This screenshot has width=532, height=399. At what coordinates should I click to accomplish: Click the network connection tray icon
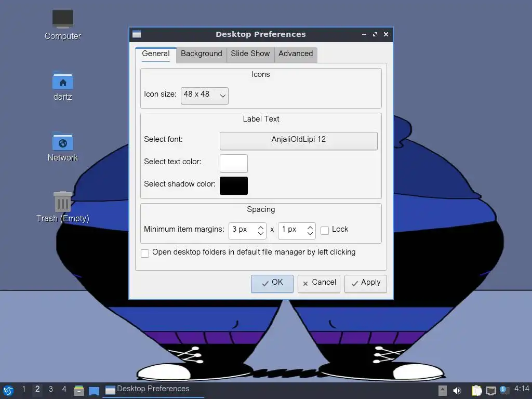[x=490, y=391]
